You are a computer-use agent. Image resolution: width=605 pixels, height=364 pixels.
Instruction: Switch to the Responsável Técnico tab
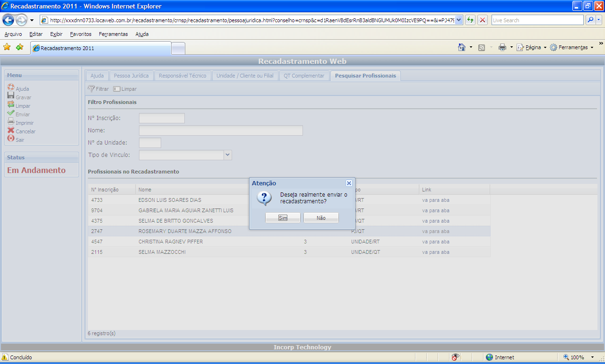coord(182,76)
